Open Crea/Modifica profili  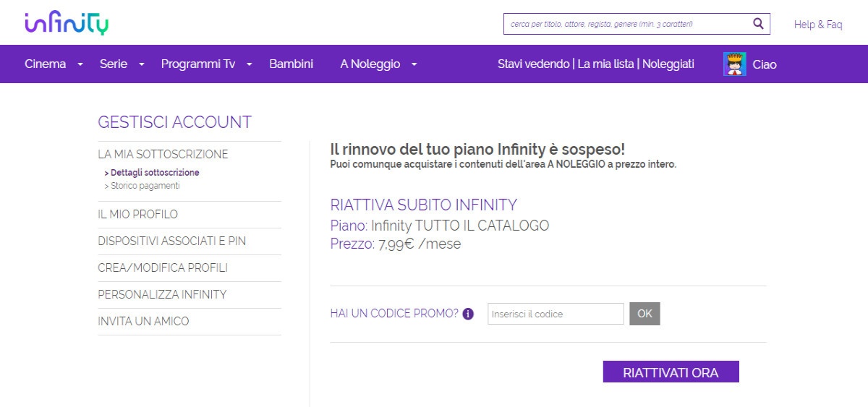[x=163, y=267]
